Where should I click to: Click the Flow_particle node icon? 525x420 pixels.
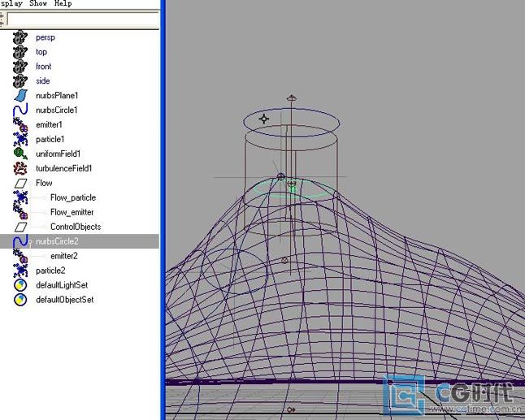coord(20,197)
